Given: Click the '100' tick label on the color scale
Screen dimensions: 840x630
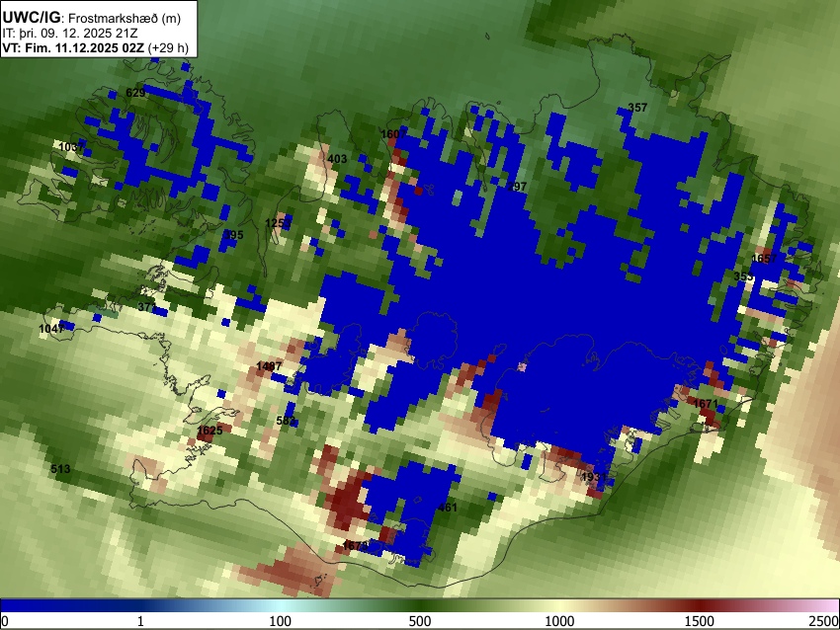Looking at the screenshot, I should [281, 621].
